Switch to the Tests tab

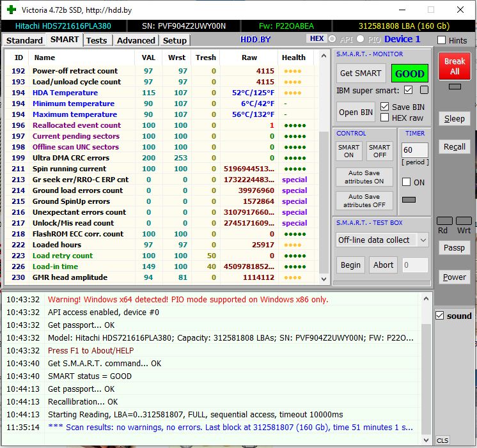point(97,40)
